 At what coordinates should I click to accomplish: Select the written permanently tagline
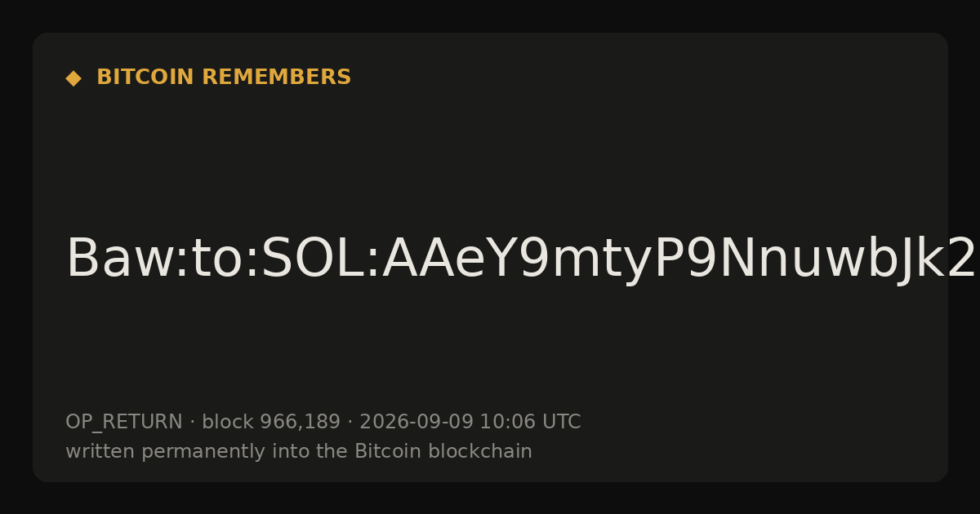click(x=299, y=451)
